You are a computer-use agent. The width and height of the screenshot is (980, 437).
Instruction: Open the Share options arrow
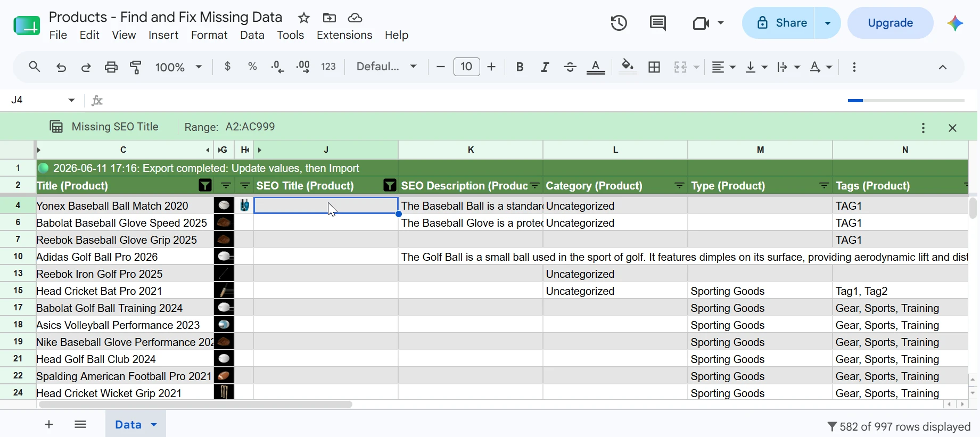828,23
